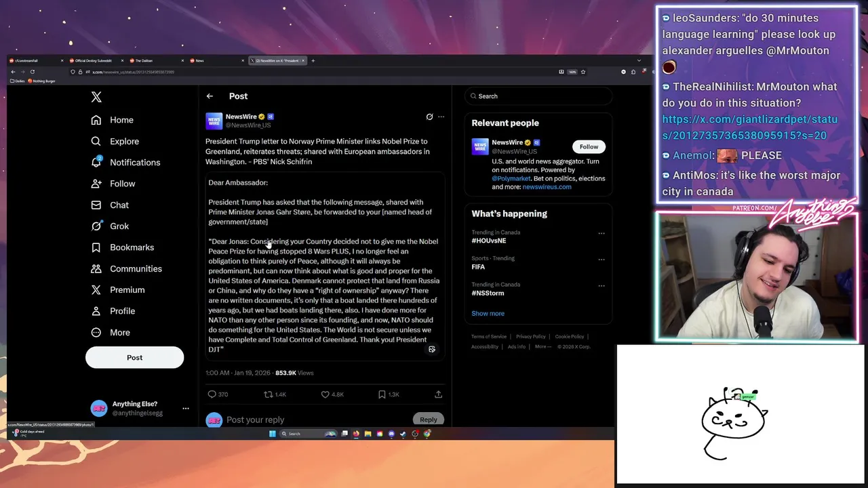This screenshot has height=488, width=868.
Task: Switch to The Dalibán tab
Action: [155, 60]
